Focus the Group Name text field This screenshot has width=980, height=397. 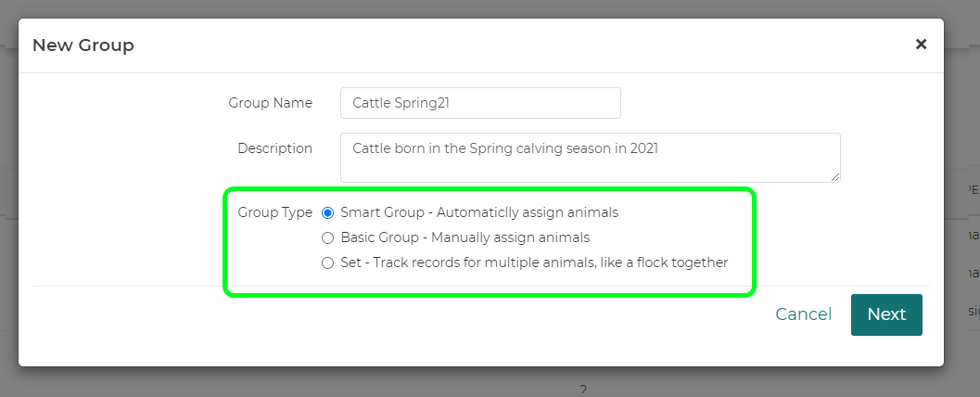pos(480,103)
